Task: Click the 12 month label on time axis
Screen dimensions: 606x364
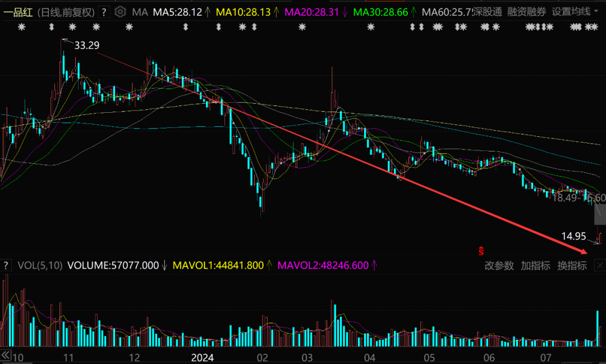Action: pos(135,358)
